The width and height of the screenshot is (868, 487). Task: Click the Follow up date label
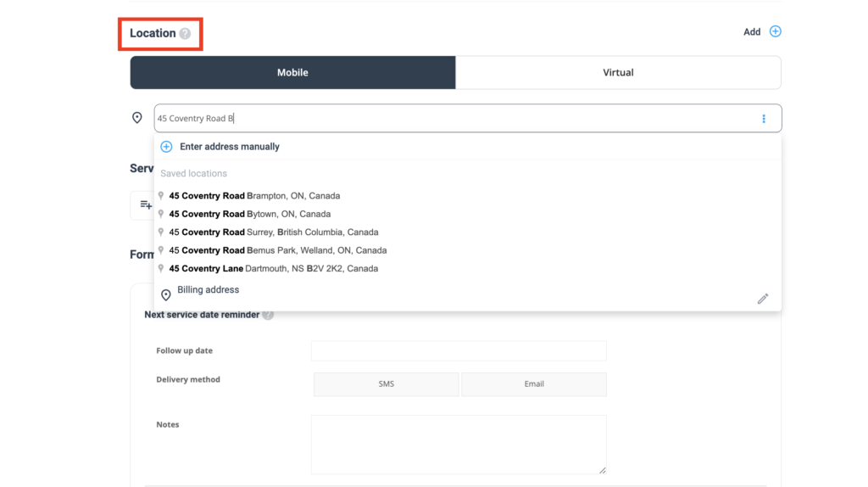[184, 350]
